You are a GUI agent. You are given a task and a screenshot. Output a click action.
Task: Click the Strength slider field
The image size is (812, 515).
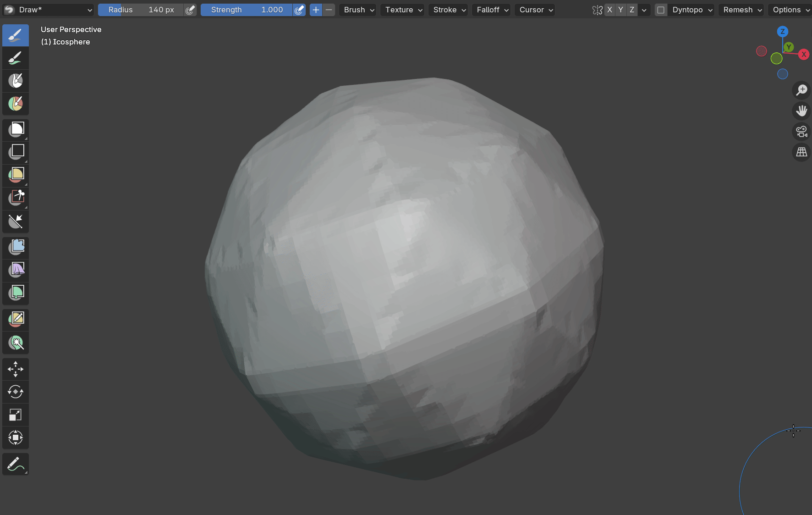tap(247, 10)
